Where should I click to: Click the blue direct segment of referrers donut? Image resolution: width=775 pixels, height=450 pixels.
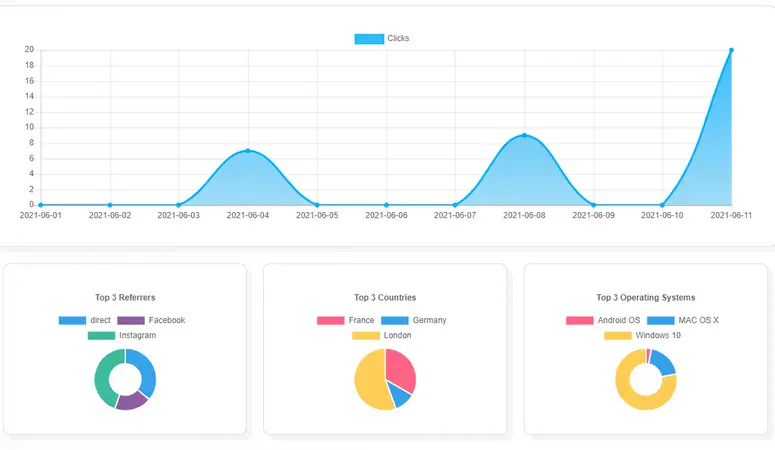click(x=145, y=370)
